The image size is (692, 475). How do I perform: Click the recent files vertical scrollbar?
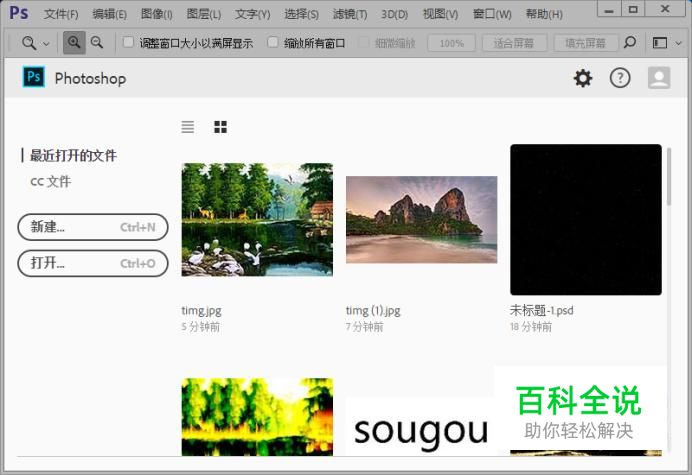point(669,177)
